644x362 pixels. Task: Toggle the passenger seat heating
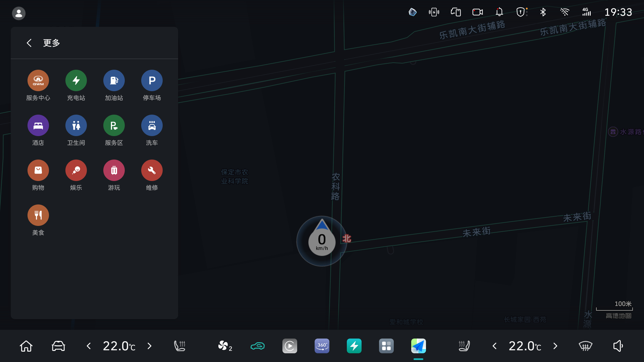pyautogui.click(x=464, y=346)
